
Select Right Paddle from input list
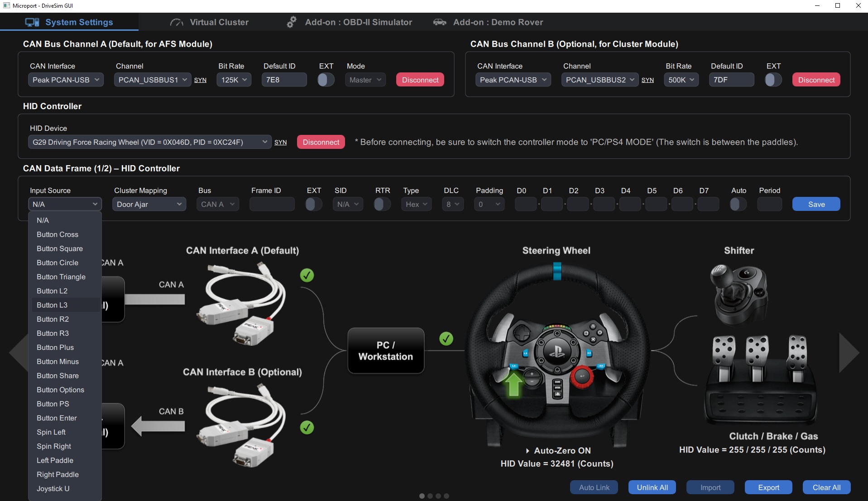click(x=65, y=474)
